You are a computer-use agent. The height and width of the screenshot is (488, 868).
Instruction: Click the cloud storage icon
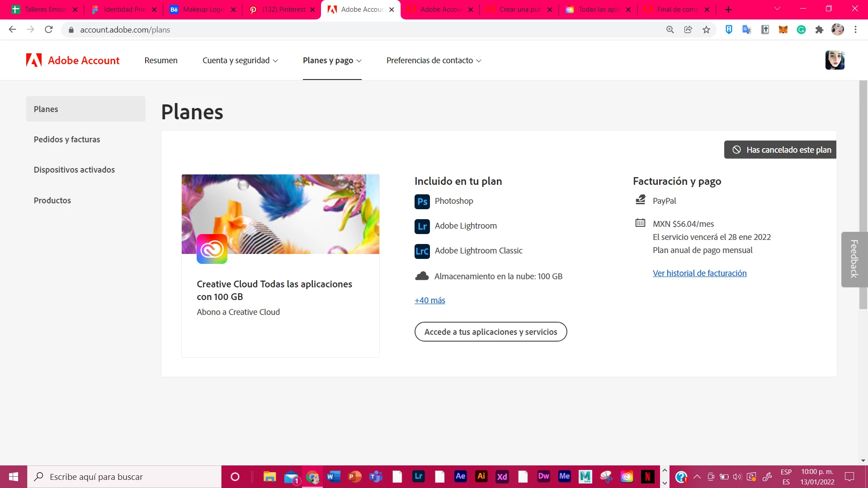point(422,276)
